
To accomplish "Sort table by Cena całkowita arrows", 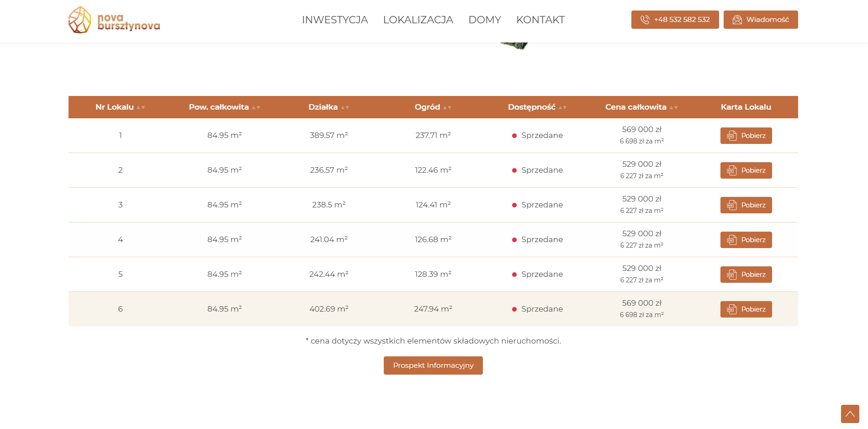I will [x=673, y=107].
